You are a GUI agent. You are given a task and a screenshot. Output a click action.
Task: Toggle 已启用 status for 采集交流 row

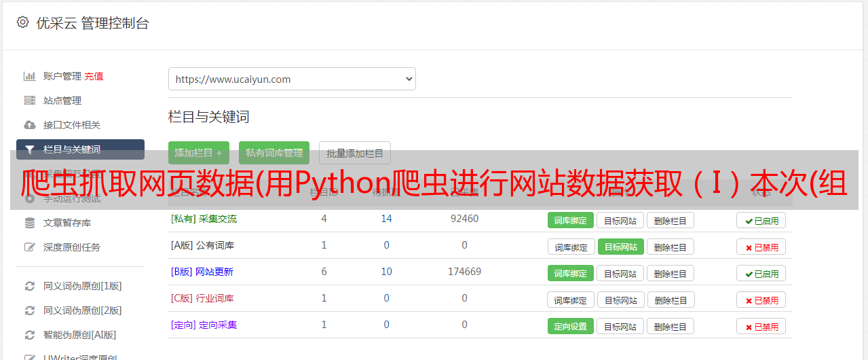(x=761, y=220)
